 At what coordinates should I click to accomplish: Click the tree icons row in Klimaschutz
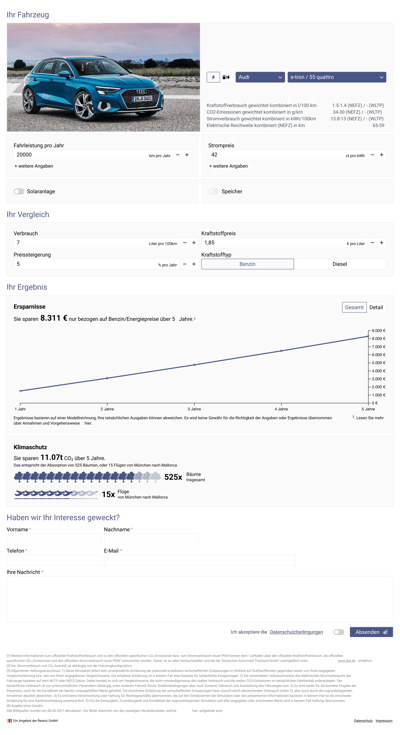click(87, 477)
